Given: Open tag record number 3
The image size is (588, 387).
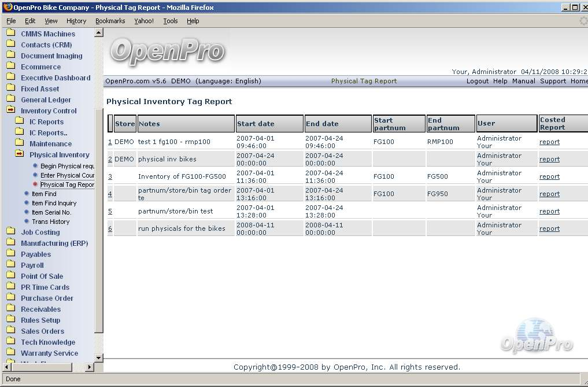Looking at the screenshot, I should pyautogui.click(x=110, y=176).
